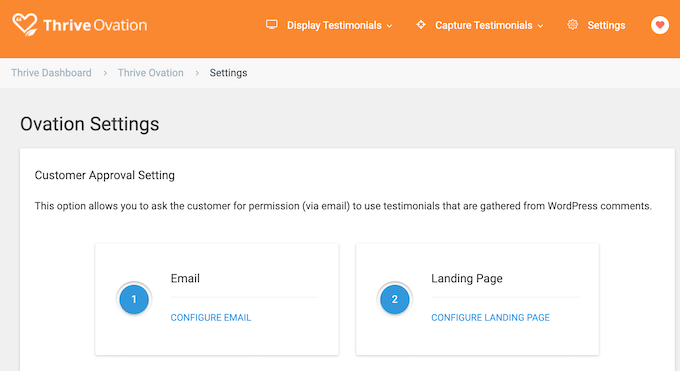Open the Thrive Ovation breadcrumb link

150,73
